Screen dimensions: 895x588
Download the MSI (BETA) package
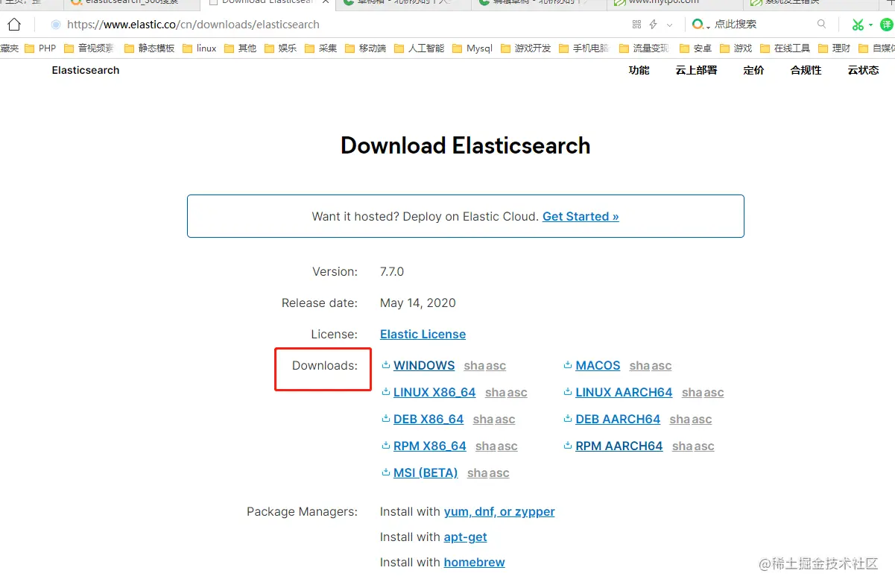[426, 472]
